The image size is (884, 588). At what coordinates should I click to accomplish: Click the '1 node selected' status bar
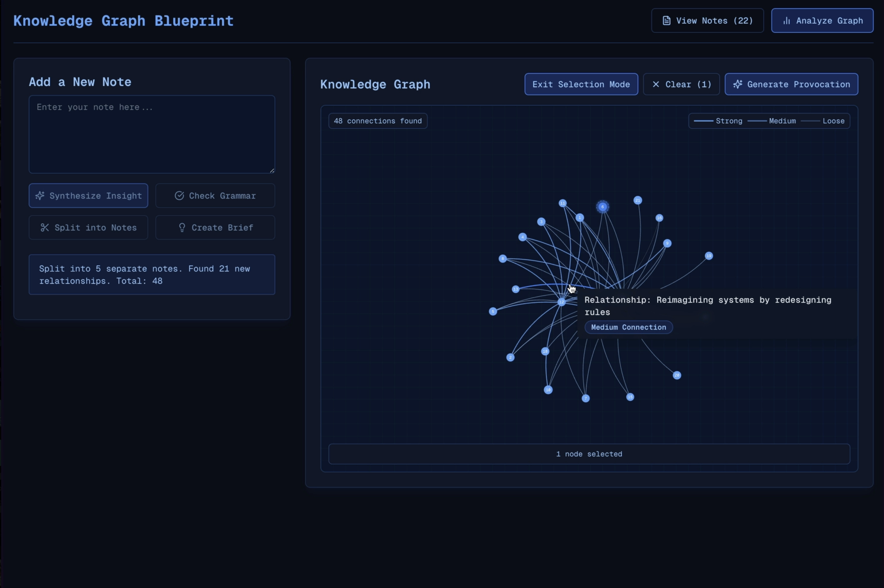pyautogui.click(x=589, y=454)
